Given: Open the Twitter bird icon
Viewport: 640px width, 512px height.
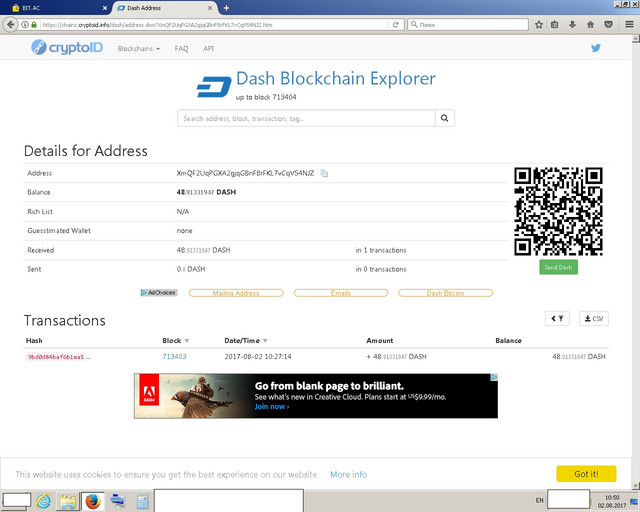Looking at the screenshot, I should (596, 48).
